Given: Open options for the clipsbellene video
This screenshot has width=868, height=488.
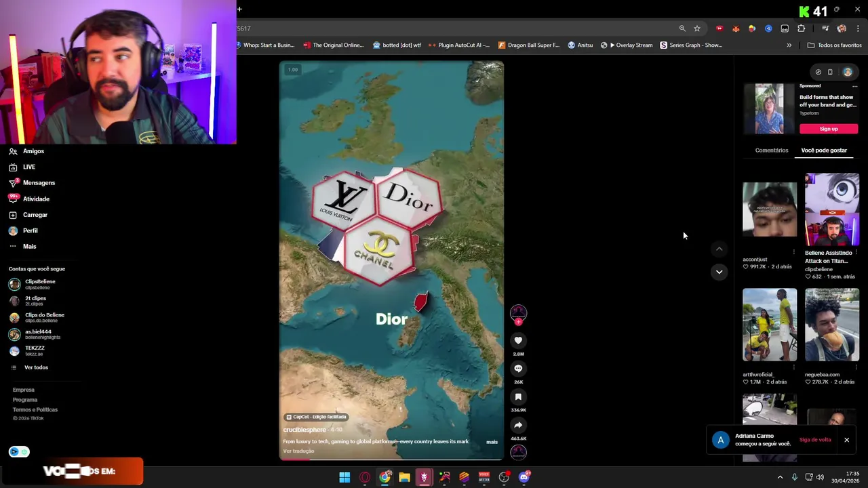Looking at the screenshot, I should [856, 252].
